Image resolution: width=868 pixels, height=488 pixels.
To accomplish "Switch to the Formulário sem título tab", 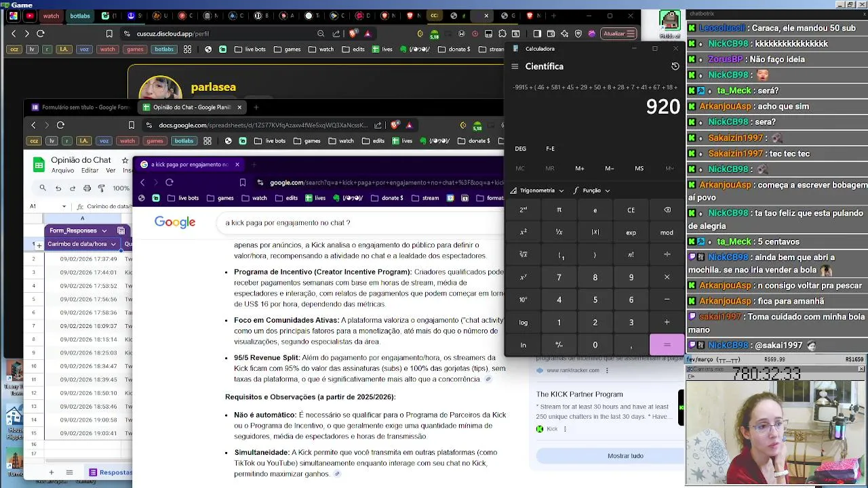I will click(x=80, y=107).
